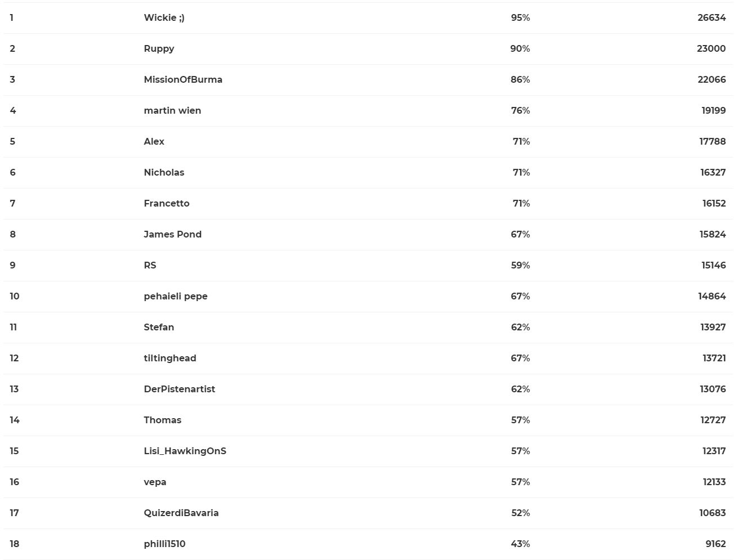The width and height of the screenshot is (737, 560).
Task: Click on James Pond's name
Action: point(172,235)
